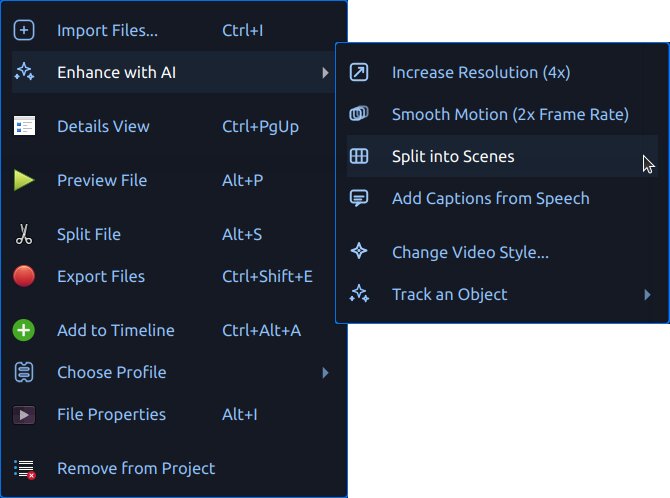Image resolution: width=670 pixels, height=498 pixels.
Task: Select Split into Scenes
Action: coord(453,156)
